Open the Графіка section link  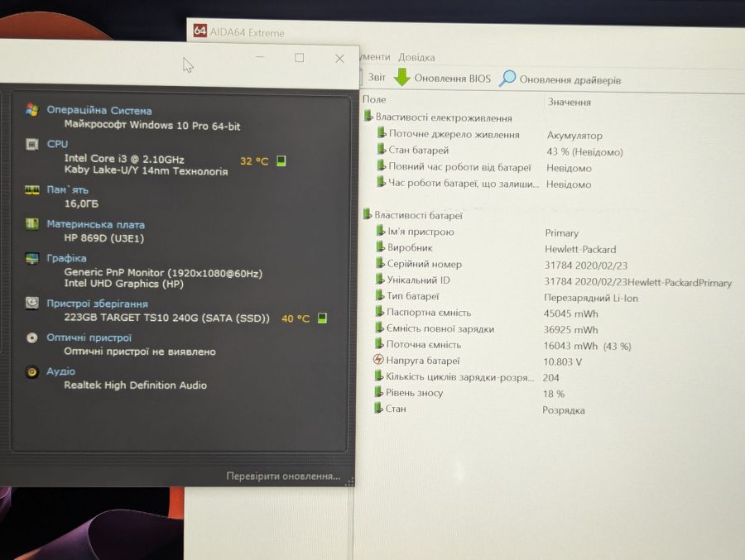[x=66, y=258]
